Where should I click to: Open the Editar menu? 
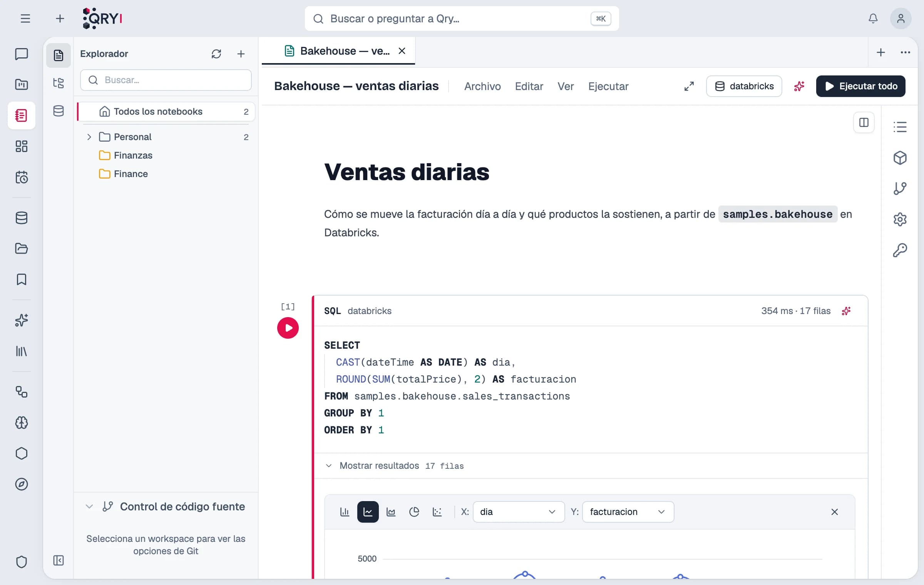[529, 86]
